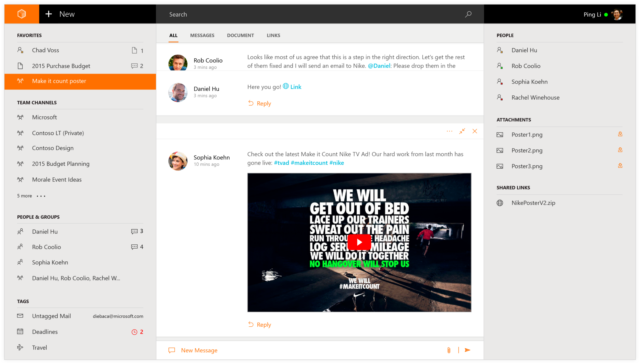
Task: Open the Deadlines clock badge
Action: [x=135, y=332]
